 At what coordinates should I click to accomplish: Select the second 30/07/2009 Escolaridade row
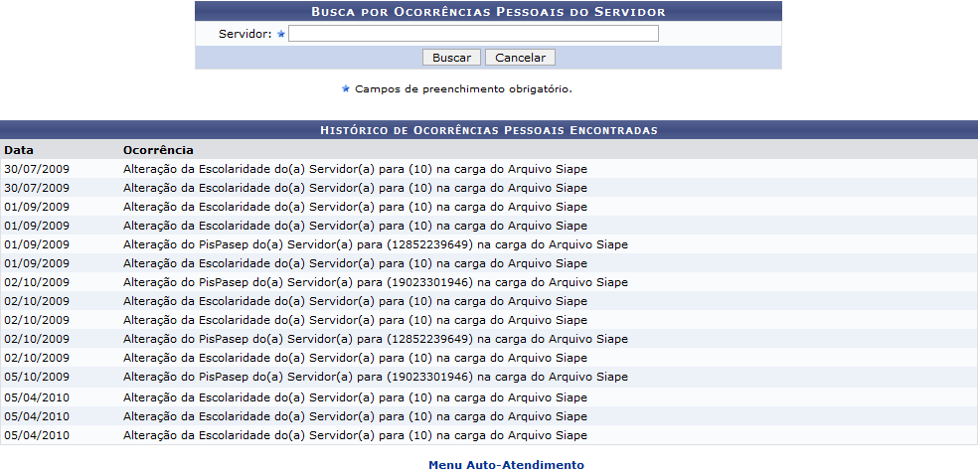coord(355,188)
